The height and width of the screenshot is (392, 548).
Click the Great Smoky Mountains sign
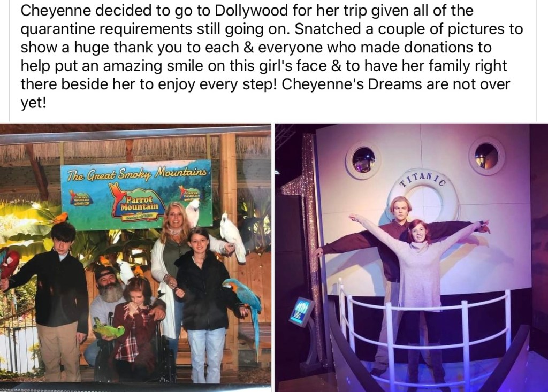tap(136, 195)
